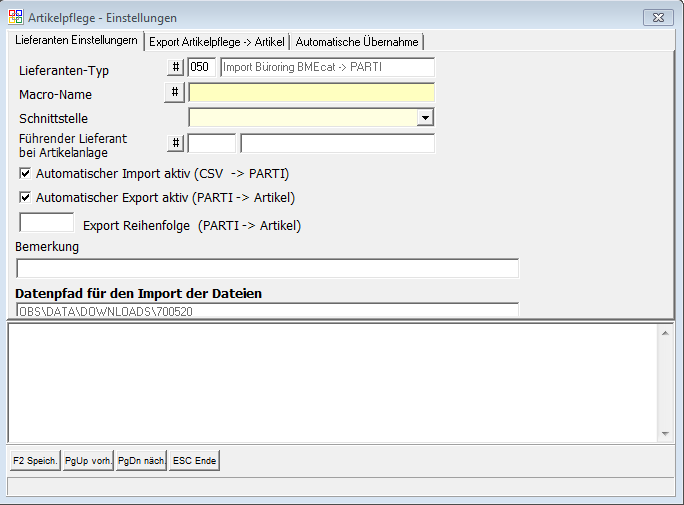Switch to Export Artikelpflege -> Artikel tab
This screenshot has height=505, width=684.
click(x=217, y=41)
